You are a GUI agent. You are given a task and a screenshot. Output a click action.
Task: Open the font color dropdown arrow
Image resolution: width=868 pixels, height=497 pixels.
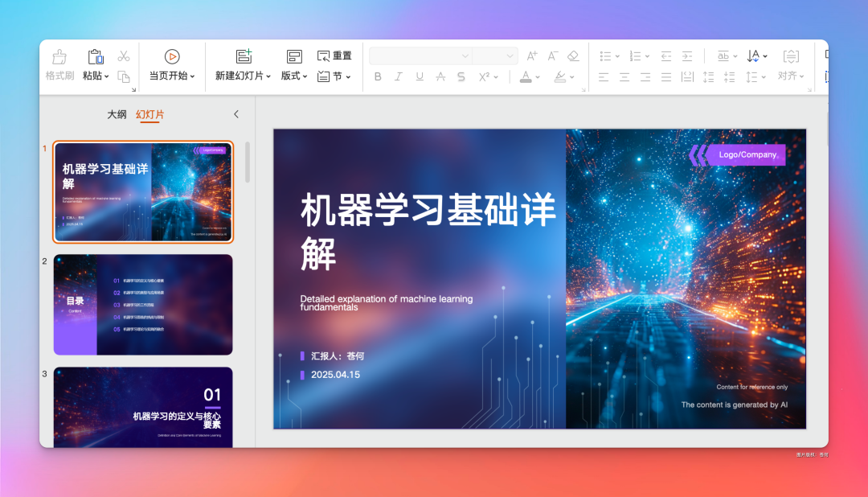(x=538, y=77)
